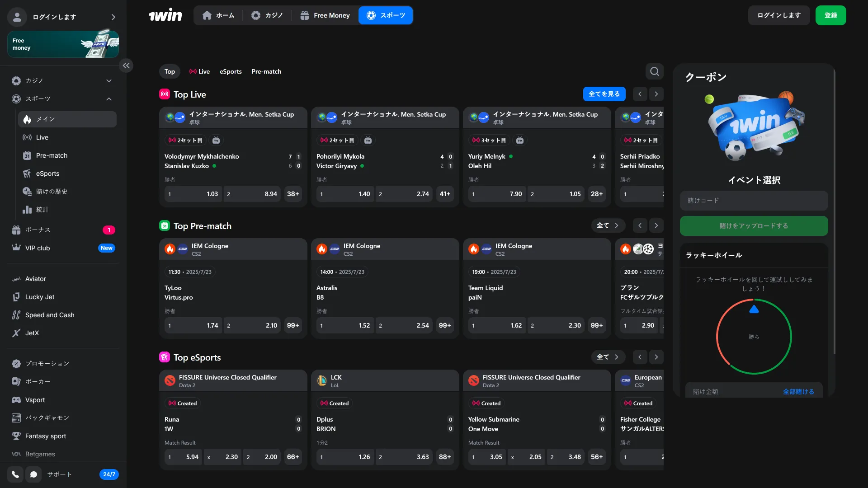Screen dimensions: 868x488
Task: Open ホーム tab in top navigation
Action: 218,15
